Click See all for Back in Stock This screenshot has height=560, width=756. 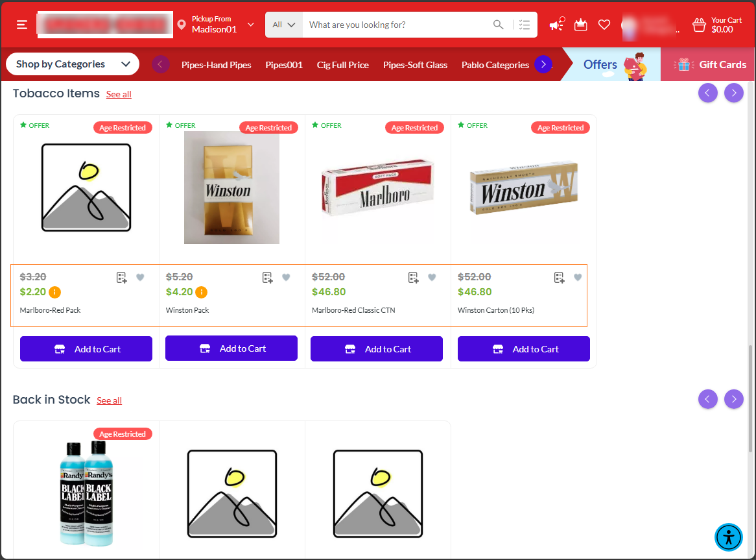click(109, 400)
